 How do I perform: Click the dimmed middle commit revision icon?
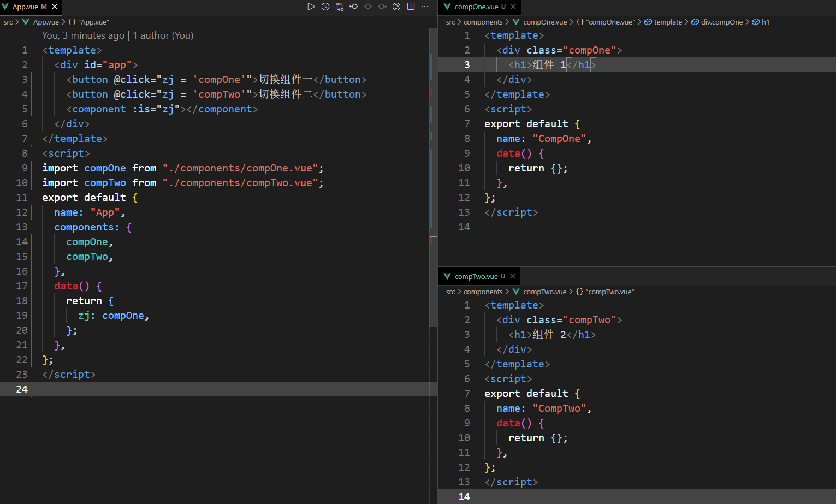[x=368, y=7]
